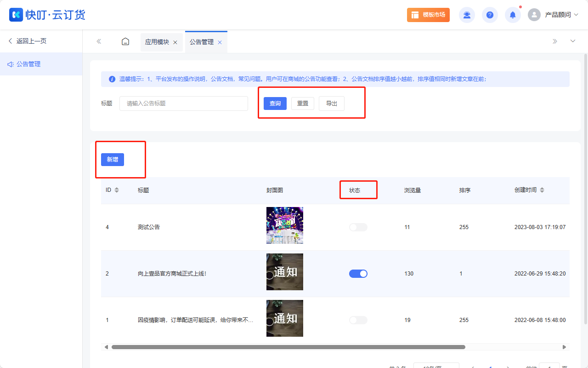Click sort value 255 in the 测试公告 row
This screenshot has height=368, width=588.
pyautogui.click(x=464, y=227)
